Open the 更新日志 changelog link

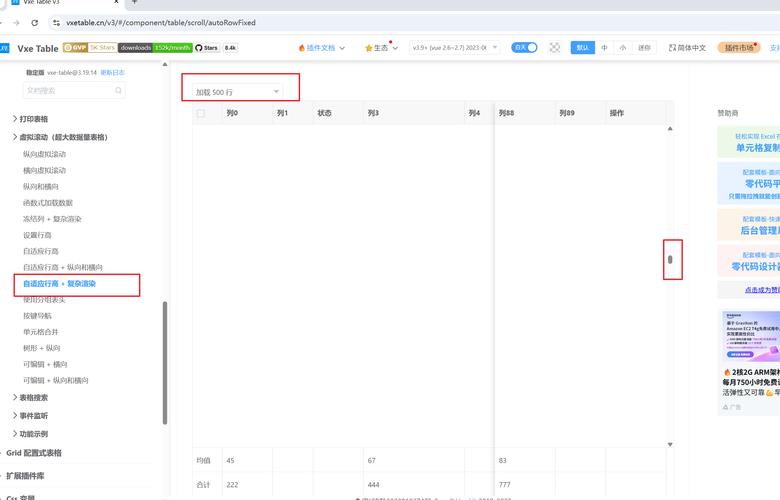coord(113,73)
